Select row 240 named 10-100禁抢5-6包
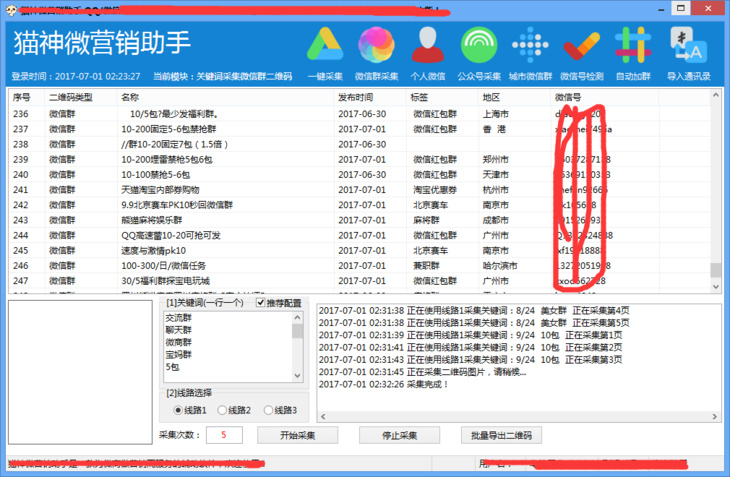 point(359,175)
